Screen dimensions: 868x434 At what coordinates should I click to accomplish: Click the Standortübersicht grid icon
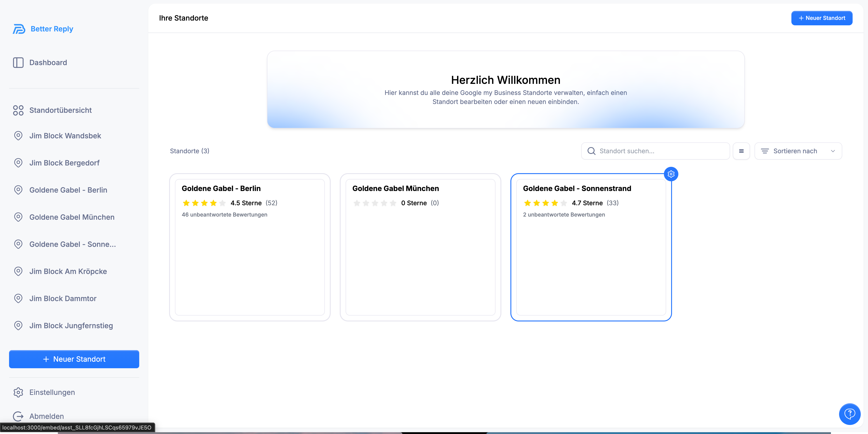point(18,110)
